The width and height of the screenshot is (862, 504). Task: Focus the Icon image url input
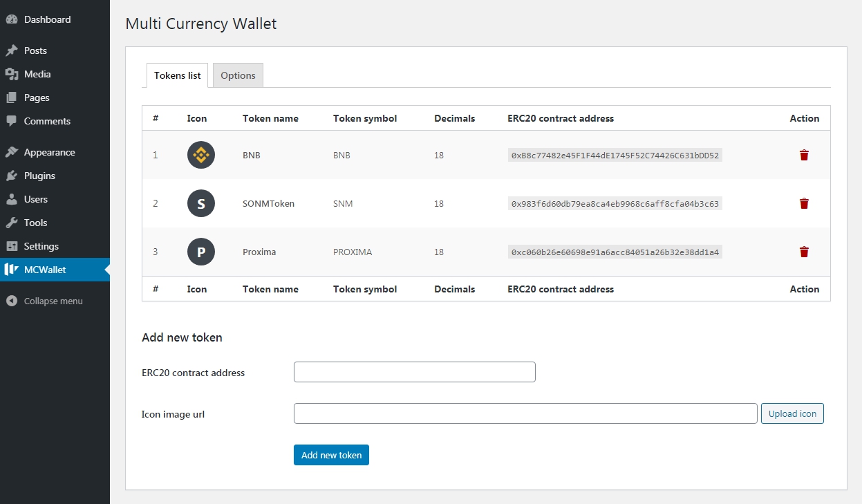click(x=525, y=413)
